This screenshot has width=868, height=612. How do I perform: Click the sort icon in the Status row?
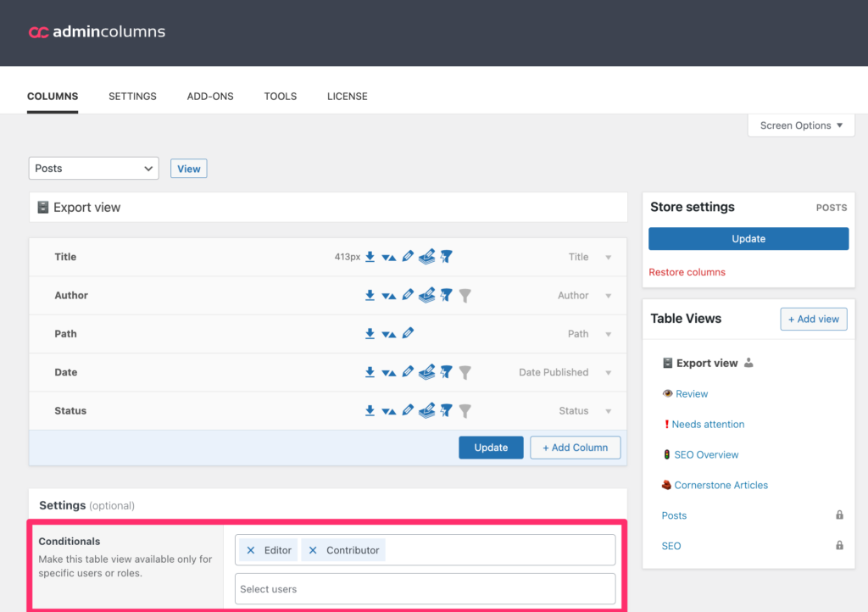tap(388, 411)
